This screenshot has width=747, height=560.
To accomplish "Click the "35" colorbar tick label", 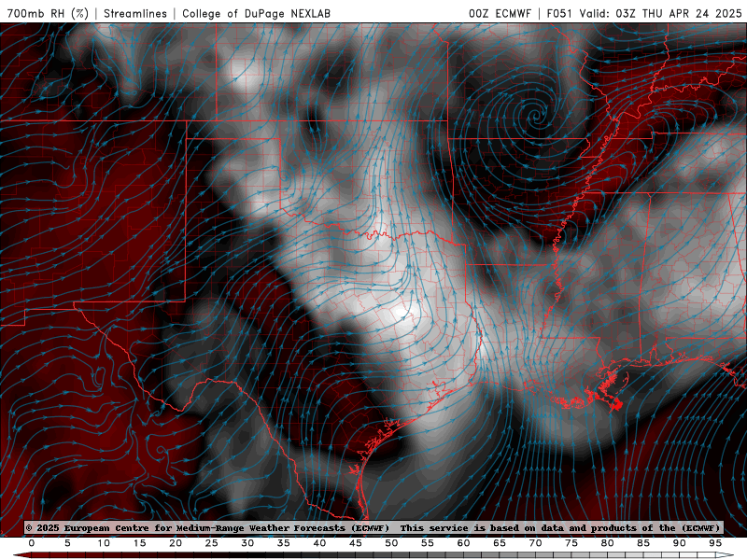I will [284, 543].
